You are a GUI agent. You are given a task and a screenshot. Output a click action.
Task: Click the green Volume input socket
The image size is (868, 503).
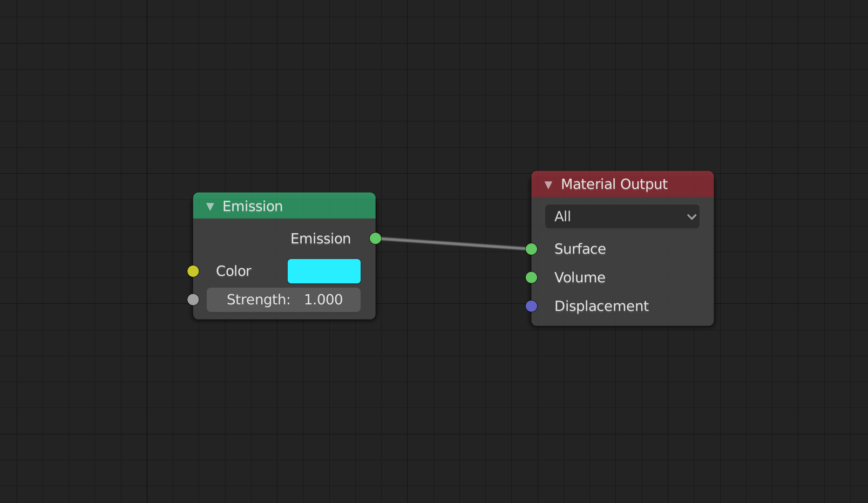coord(531,277)
